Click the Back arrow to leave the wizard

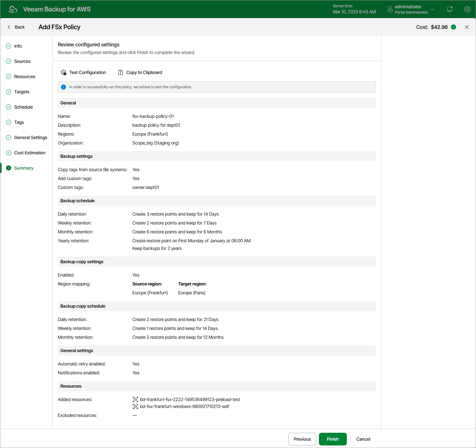9,27
